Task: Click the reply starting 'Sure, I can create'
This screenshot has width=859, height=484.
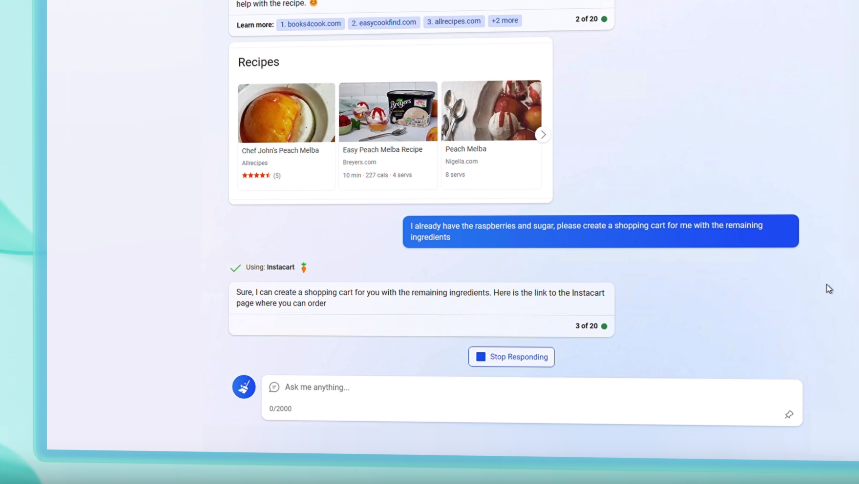Action: coord(421,298)
